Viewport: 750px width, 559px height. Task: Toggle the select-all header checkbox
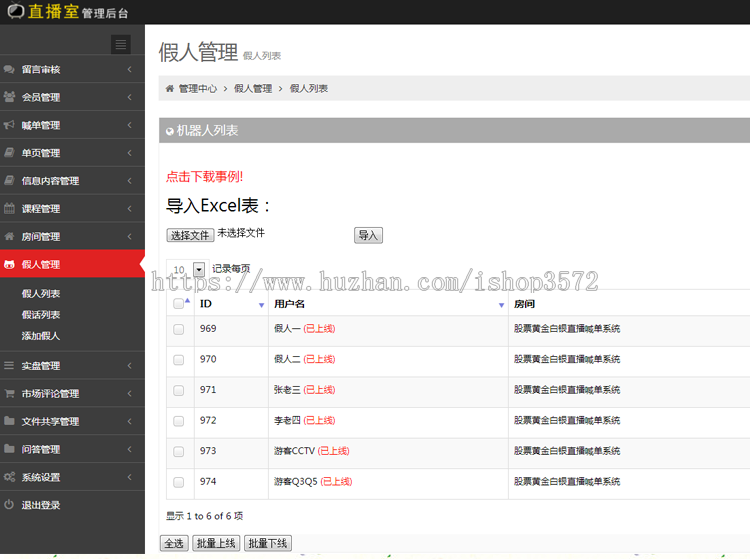pos(178,303)
